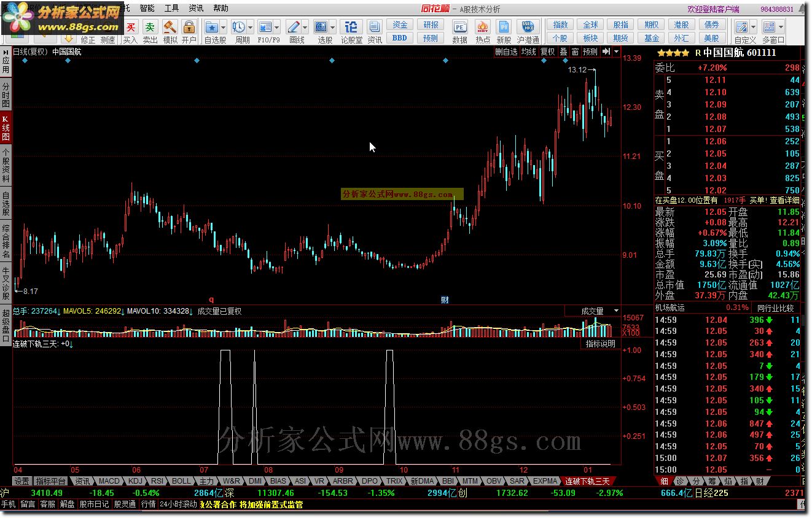812x518 pixels.
Task: Switch to the BOLL indicator tab
Action: tap(181, 481)
